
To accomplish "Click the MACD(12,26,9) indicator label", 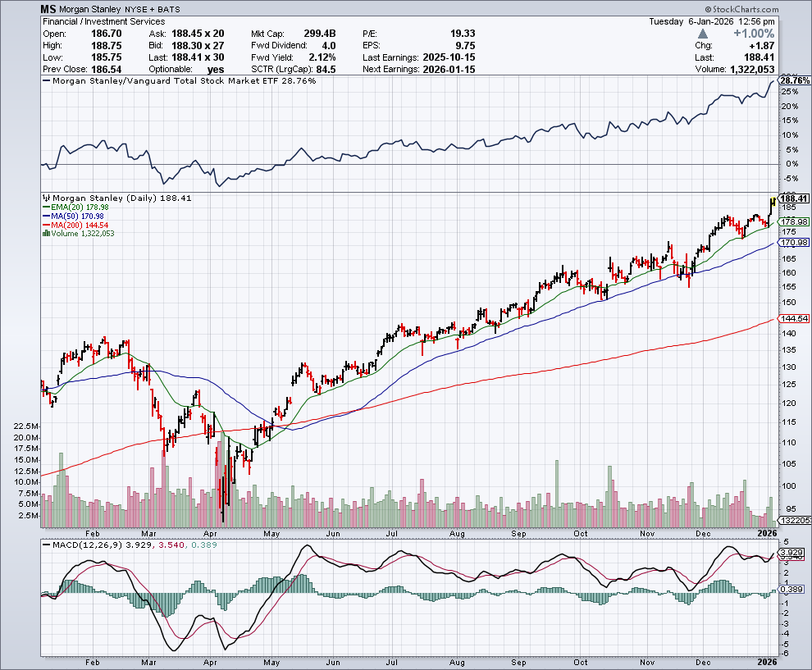I will click(81, 544).
